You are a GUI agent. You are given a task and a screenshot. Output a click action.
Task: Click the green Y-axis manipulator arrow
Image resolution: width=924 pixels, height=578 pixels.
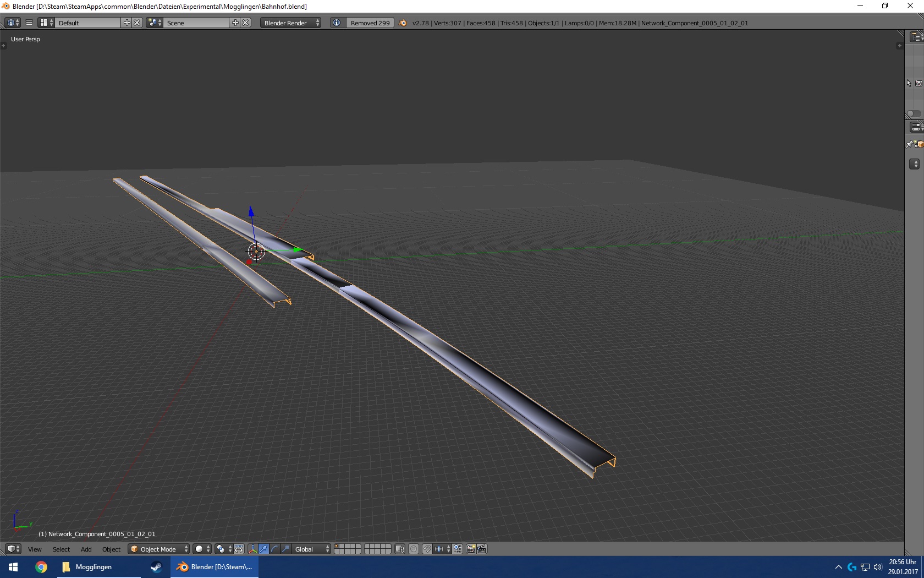coord(298,250)
